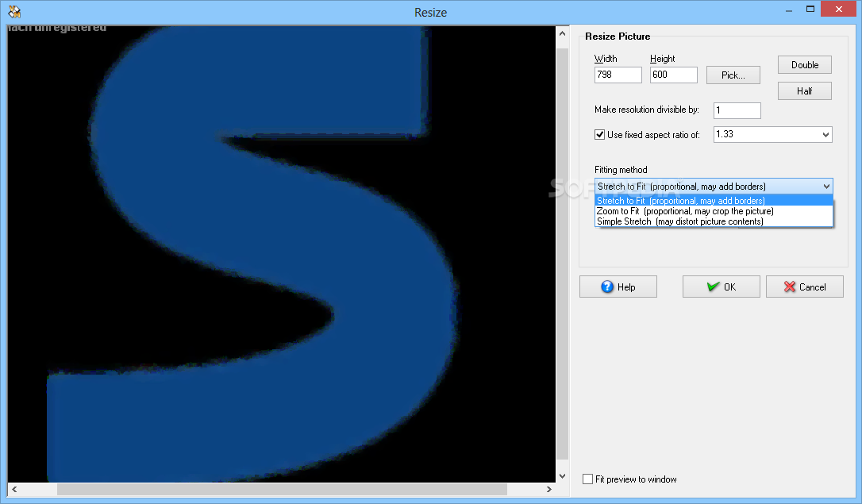Uncheck Use fixed aspect ratio checkbox

(x=600, y=135)
